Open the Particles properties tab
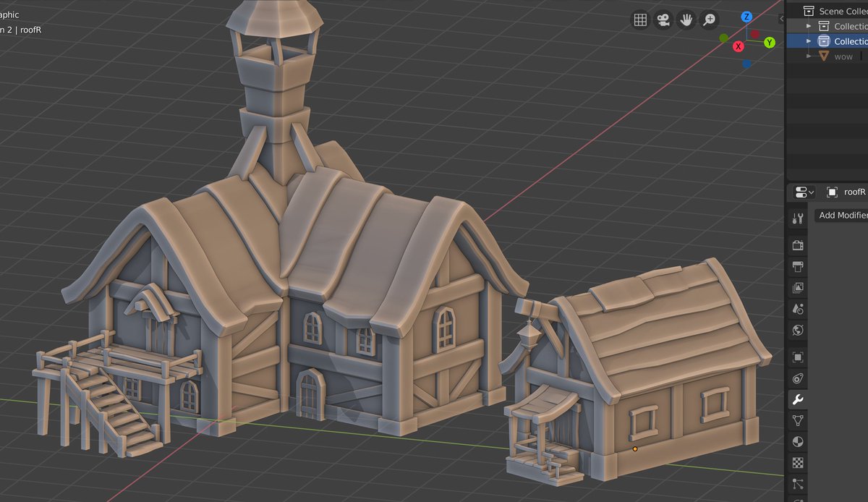The image size is (868, 502). (x=798, y=484)
